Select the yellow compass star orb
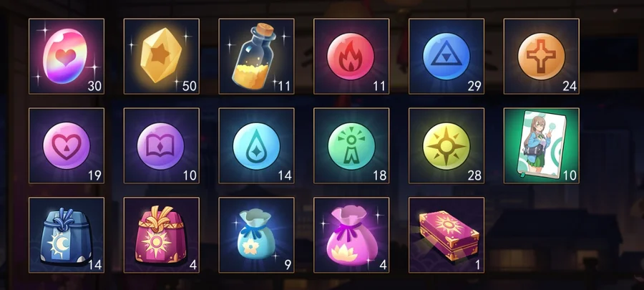 pyautogui.click(x=447, y=146)
